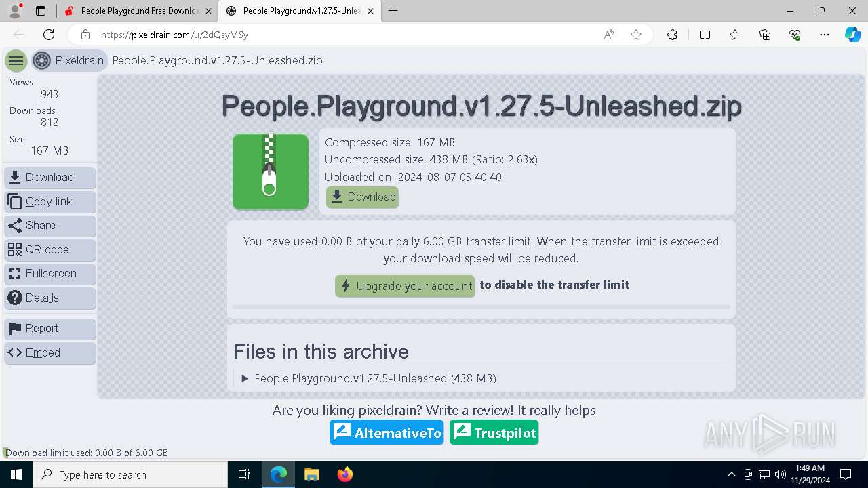Viewport: 868px width, 488px height.
Task: Click the browser profile icon
Action: tap(15, 11)
